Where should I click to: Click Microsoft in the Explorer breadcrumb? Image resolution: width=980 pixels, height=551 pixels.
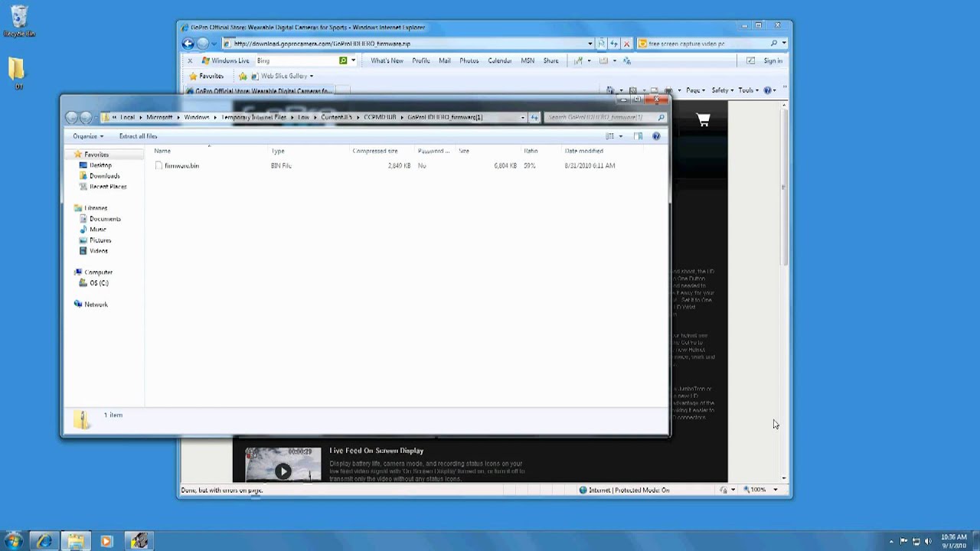click(x=159, y=117)
